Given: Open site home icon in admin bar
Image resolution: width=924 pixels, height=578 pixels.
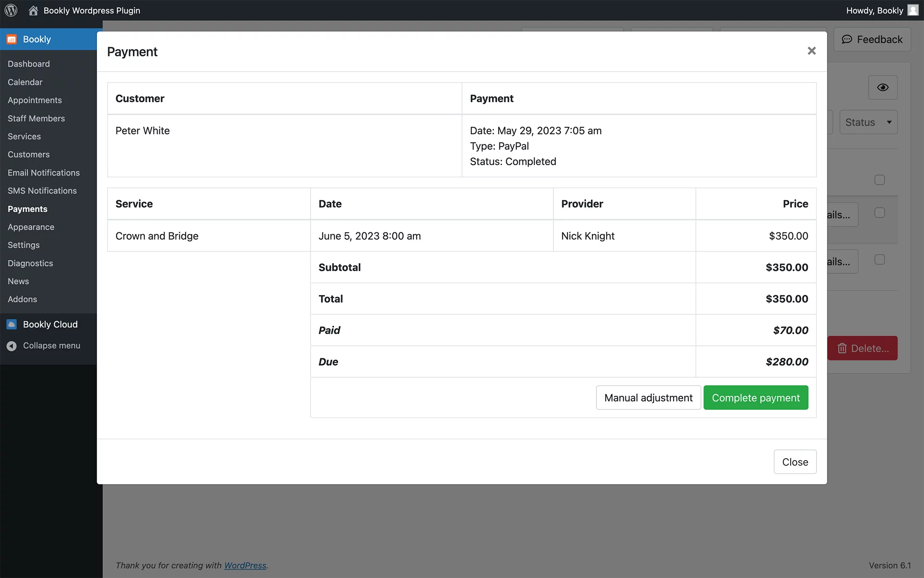Looking at the screenshot, I should [x=33, y=10].
